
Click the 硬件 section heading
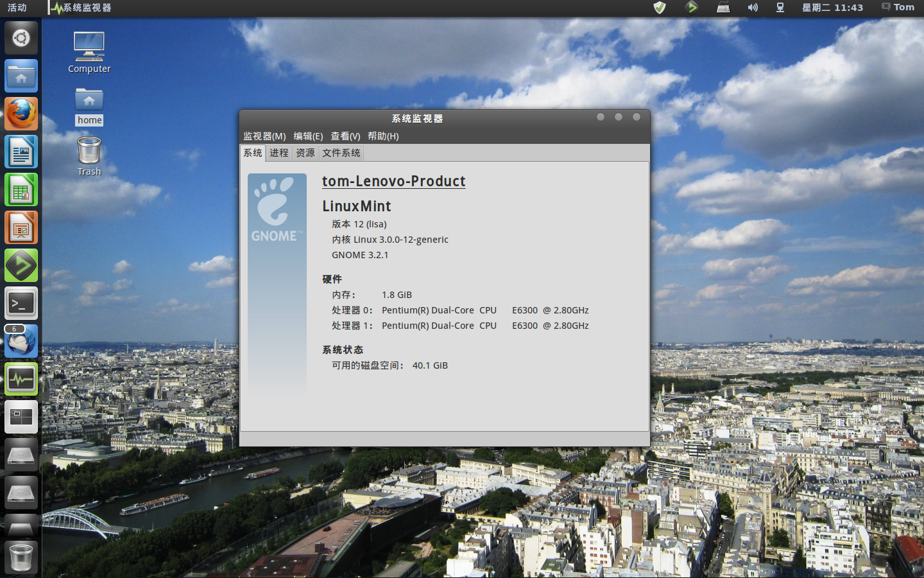332,279
